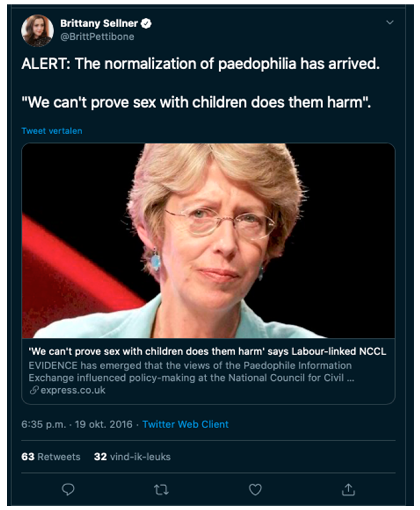The width and height of the screenshot is (420, 510).
Task: Open the express.co.uk source link
Action: (73, 390)
